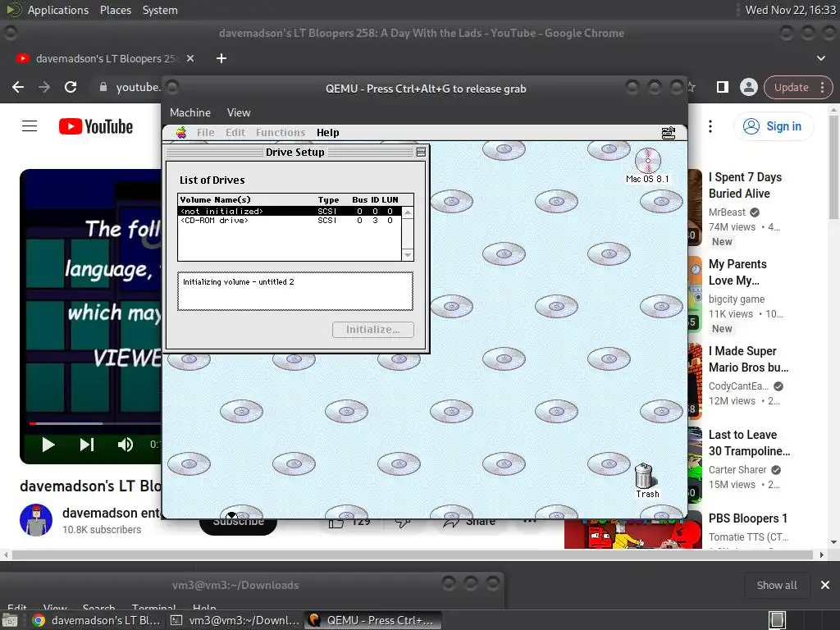Close the davemadson's LT Bloopers tab
Viewport: 840px width, 630px height.
[190, 58]
